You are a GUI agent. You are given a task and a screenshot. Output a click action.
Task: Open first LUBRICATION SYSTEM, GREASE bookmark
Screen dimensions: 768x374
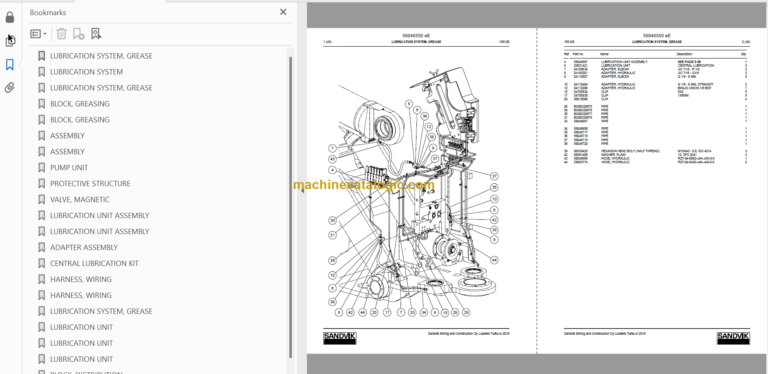pyautogui.click(x=101, y=56)
